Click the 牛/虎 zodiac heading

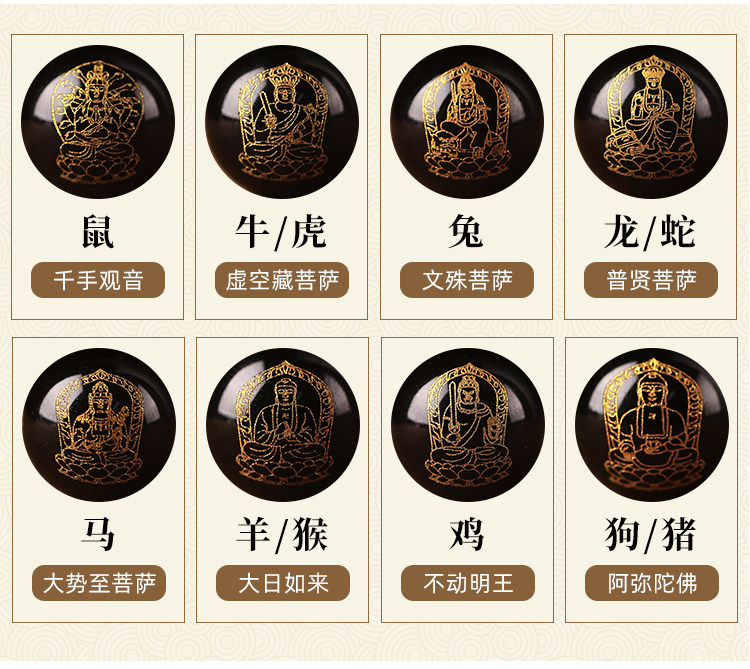(281, 232)
